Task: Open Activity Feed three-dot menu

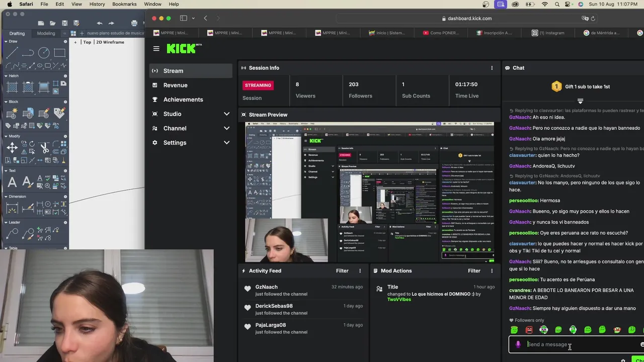Action: tap(360, 270)
